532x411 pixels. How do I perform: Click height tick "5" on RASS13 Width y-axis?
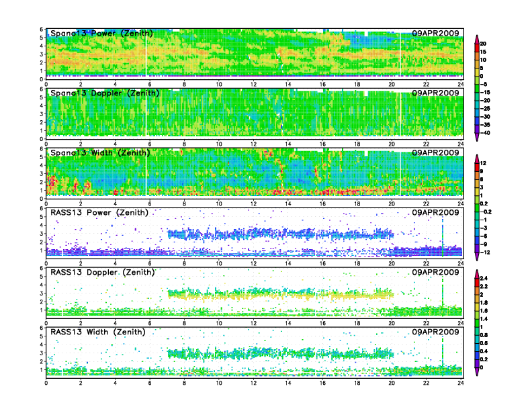click(x=42, y=336)
